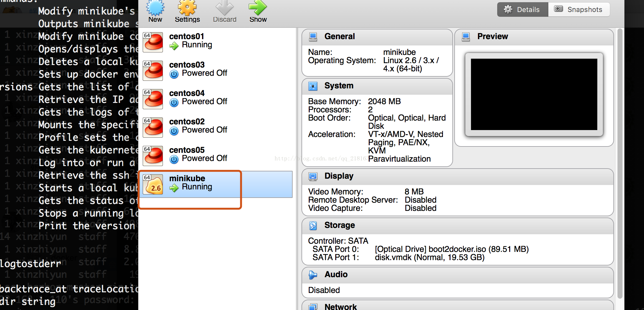Click the centos03 red hat OS icon
Viewport: 644px width, 310px height.
coord(153,71)
